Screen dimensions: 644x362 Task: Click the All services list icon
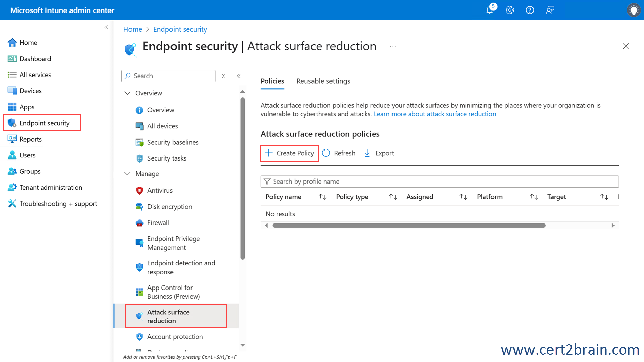click(x=12, y=74)
